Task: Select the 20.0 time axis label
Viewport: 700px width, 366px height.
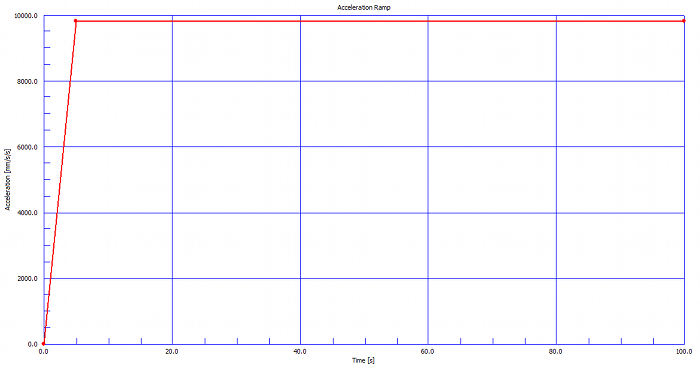Action: tap(172, 352)
